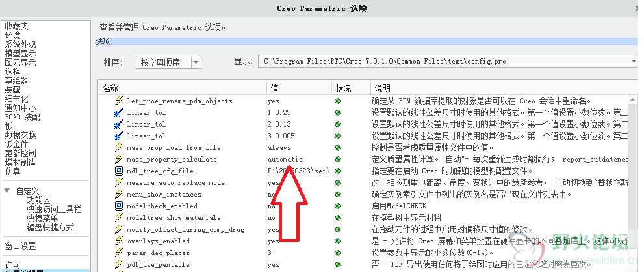Click the 'automatic' value cell
Image resolution: width=644 pixels, height=272 pixels.
[285, 159]
